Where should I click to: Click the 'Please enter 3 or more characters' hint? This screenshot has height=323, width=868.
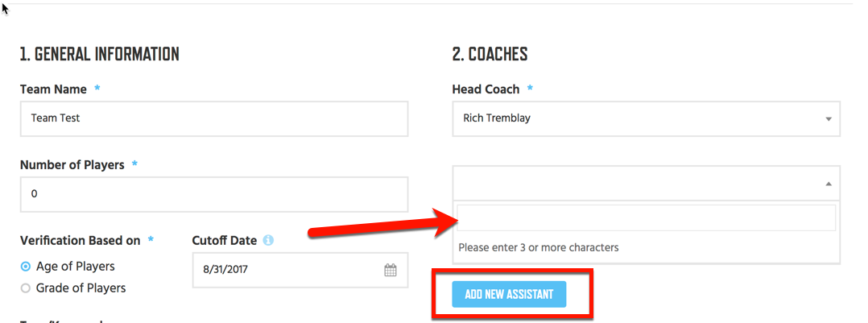[539, 247]
